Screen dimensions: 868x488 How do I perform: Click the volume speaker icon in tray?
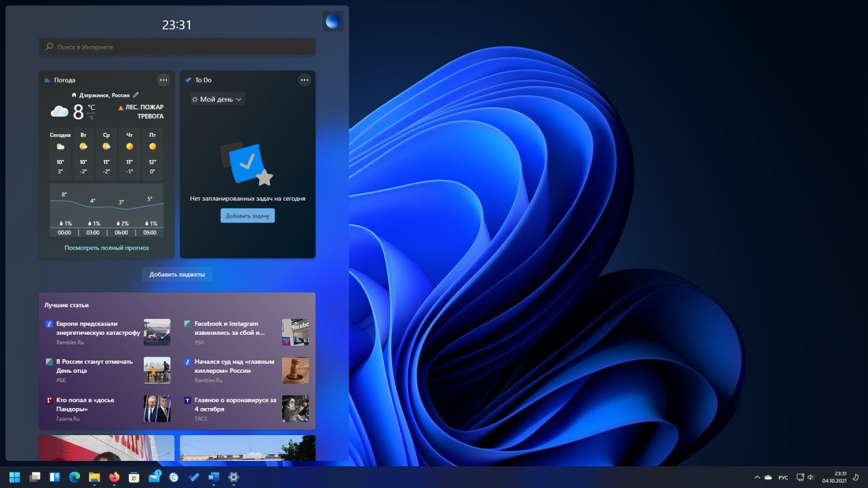811,477
